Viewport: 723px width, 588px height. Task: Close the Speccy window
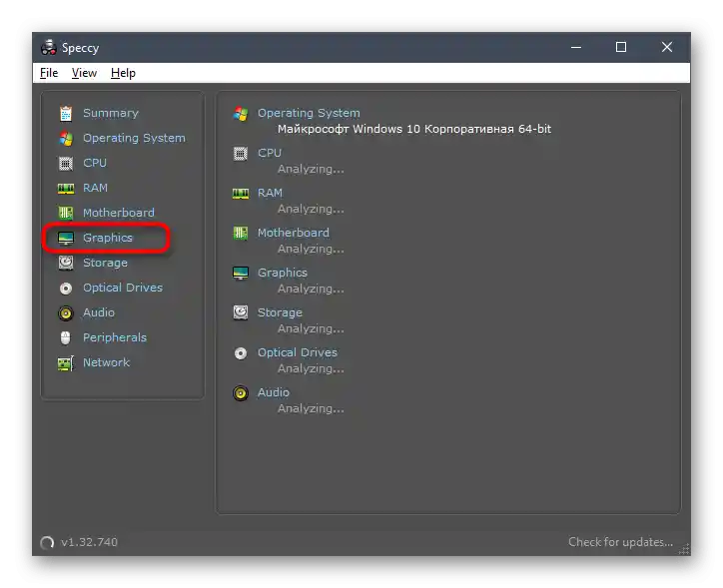coord(667,47)
